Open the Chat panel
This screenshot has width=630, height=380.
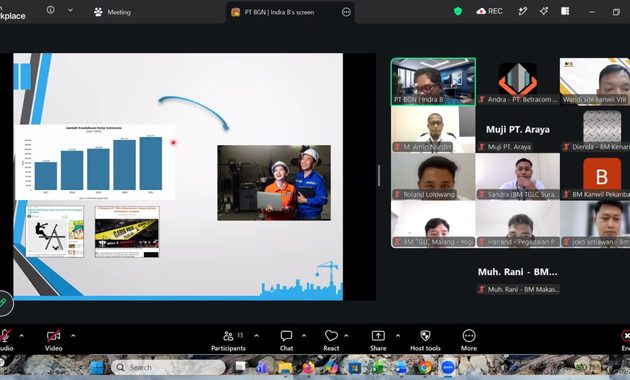tap(286, 340)
